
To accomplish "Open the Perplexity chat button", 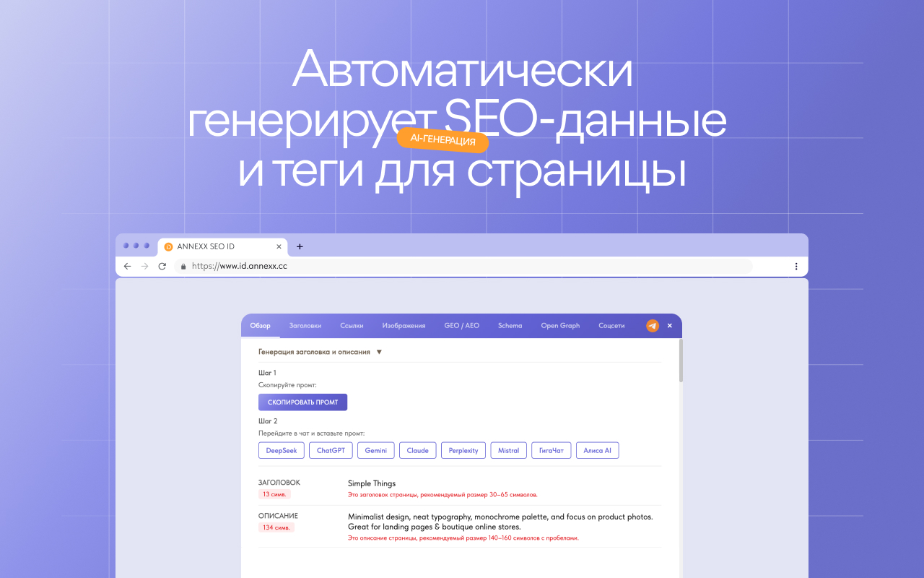I will (x=463, y=450).
